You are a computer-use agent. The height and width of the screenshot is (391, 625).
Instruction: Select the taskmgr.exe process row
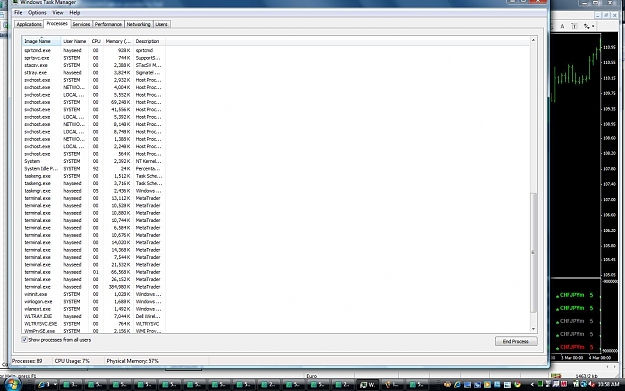[x=93, y=191]
